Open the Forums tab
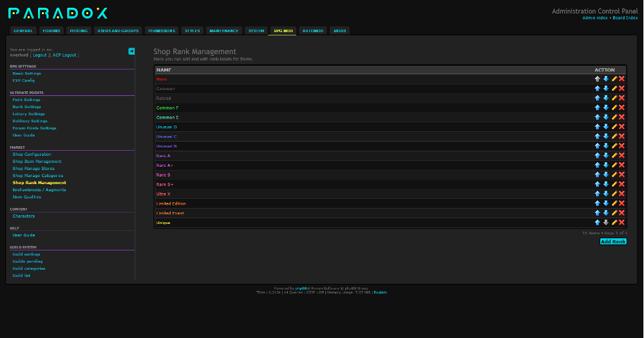Screen dimensions: 644x338 52,31
